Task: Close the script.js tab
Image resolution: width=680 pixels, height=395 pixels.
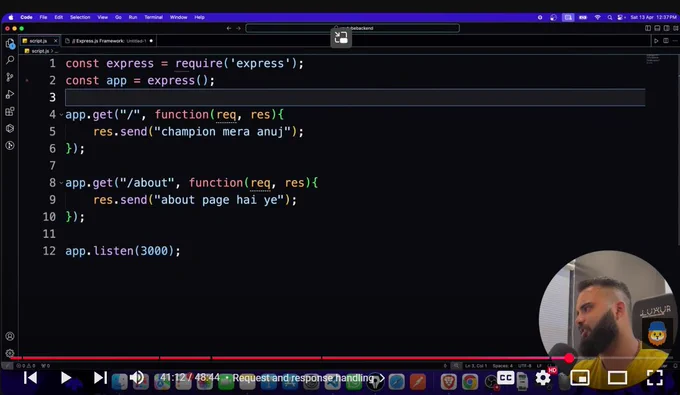Action: [x=56, y=41]
